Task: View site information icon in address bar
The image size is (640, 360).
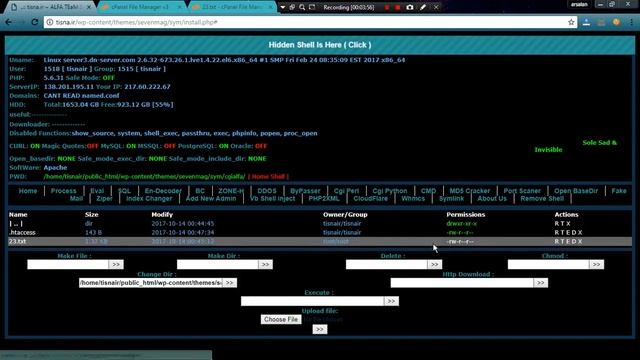Action: pos(49,22)
